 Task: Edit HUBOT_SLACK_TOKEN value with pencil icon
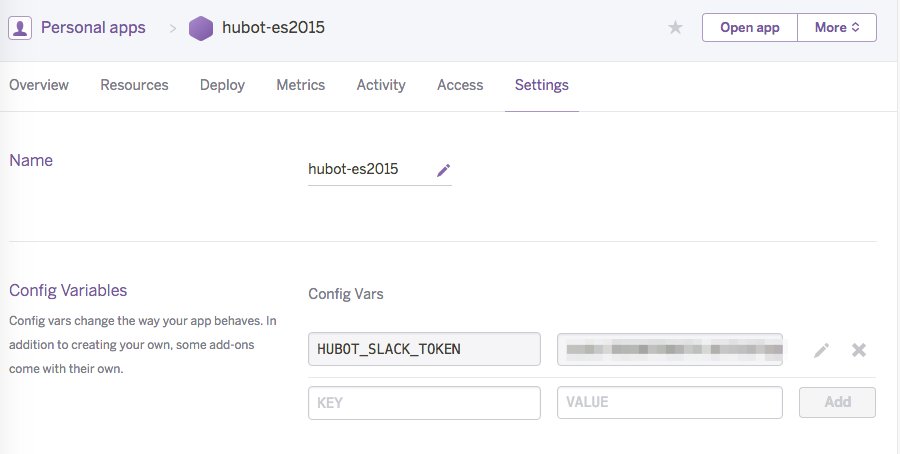click(821, 350)
